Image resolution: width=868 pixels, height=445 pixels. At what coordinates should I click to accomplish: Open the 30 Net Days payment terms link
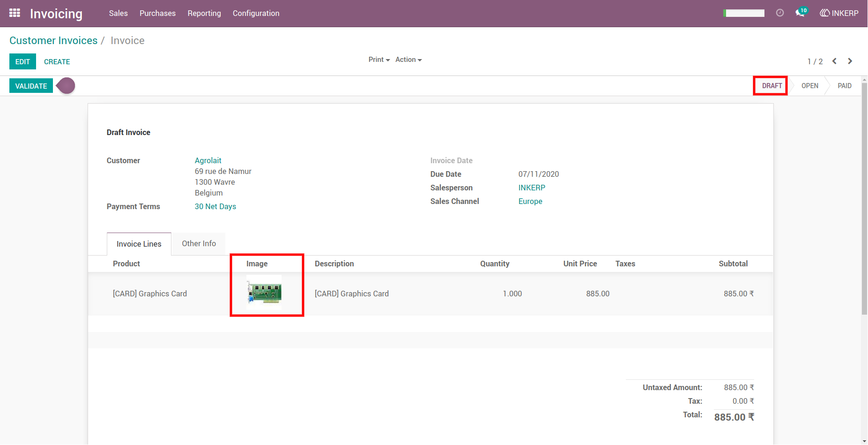point(215,206)
